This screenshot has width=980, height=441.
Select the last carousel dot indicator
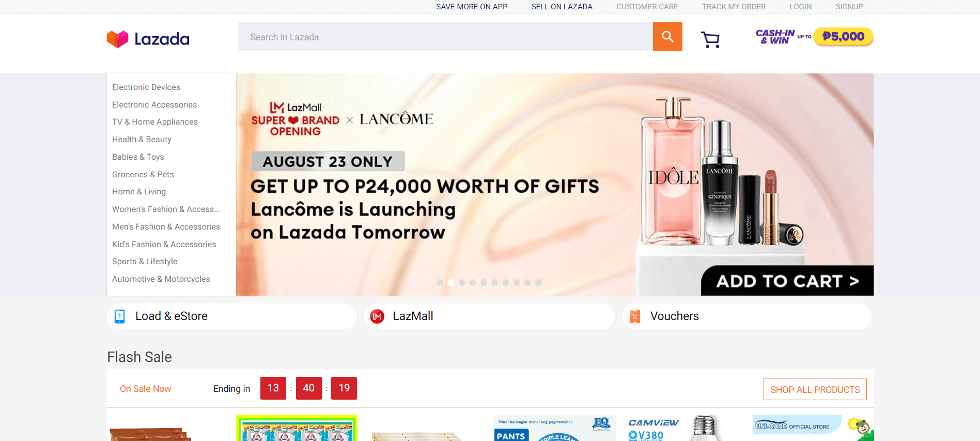[538, 282]
